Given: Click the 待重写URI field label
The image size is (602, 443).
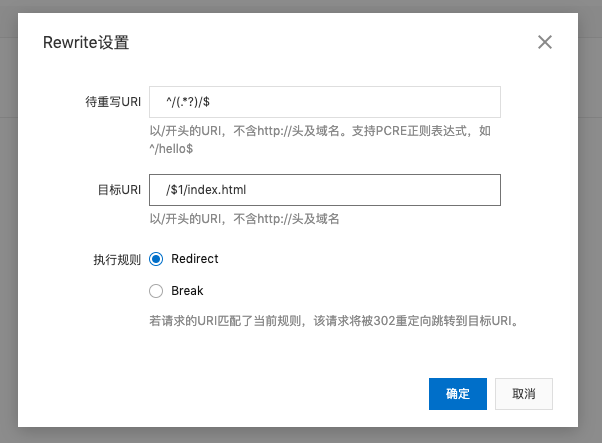Looking at the screenshot, I should pyautogui.click(x=113, y=103).
